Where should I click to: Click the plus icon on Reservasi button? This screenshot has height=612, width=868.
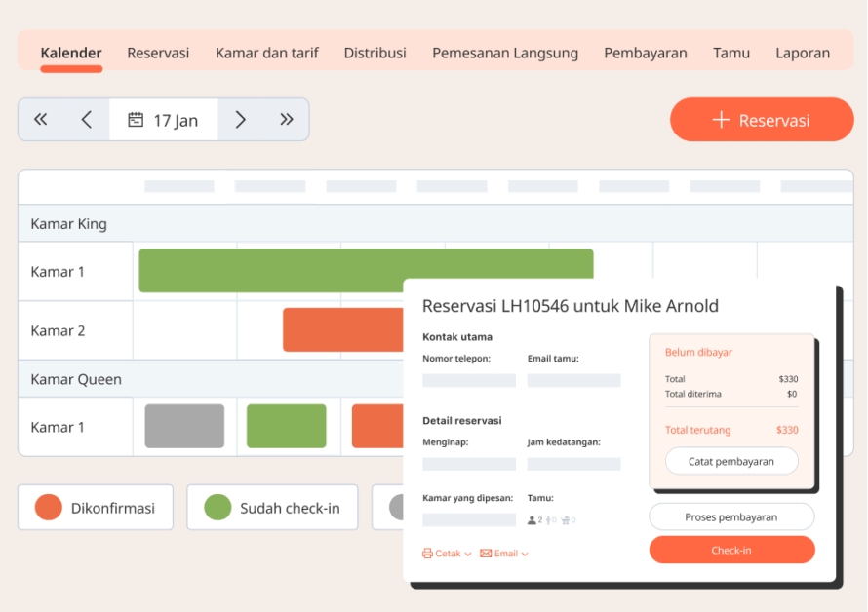pos(721,119)
